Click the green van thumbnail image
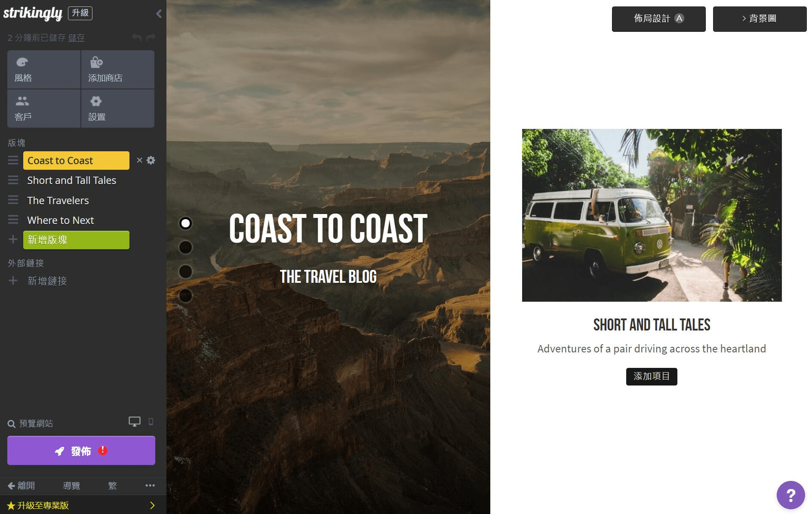 [652, 215]
